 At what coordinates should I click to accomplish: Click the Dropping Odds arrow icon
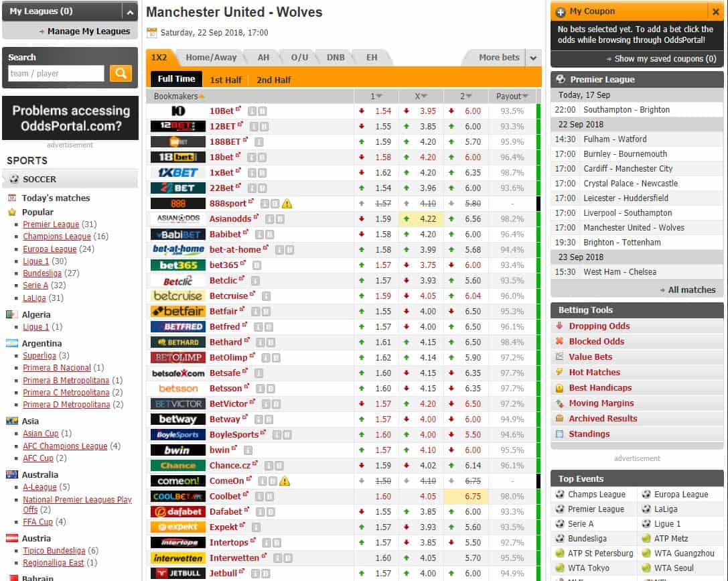[x=559, y=326]
